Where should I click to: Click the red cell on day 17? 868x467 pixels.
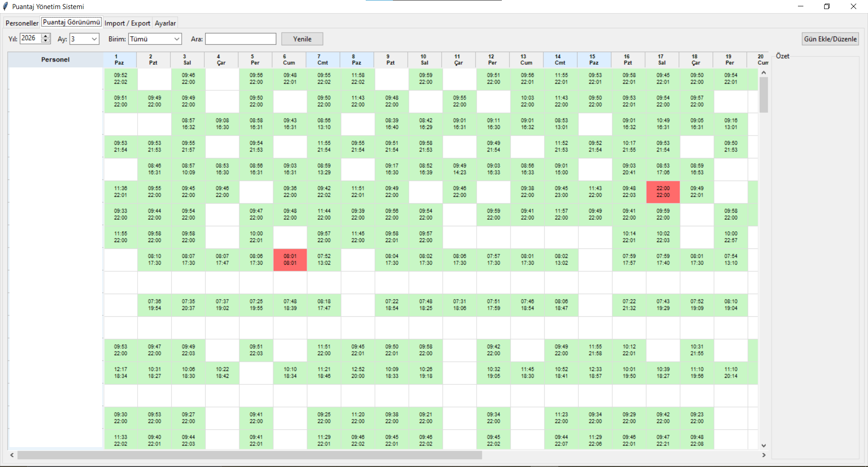coord(663,192)
